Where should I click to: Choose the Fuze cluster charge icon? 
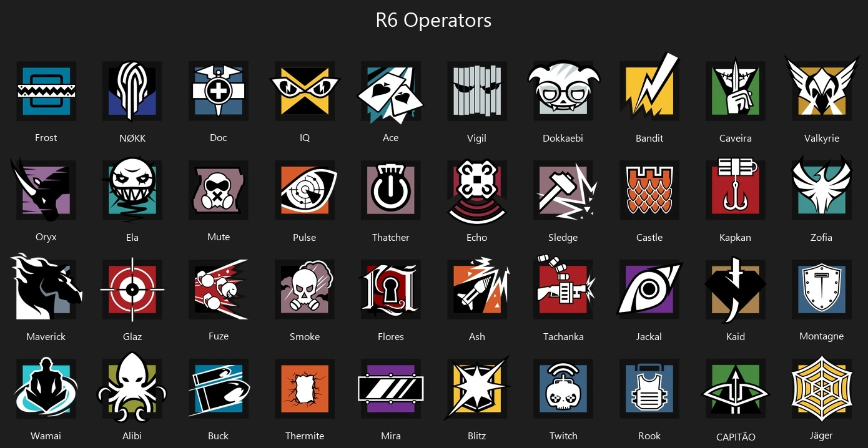coord(219,290)
